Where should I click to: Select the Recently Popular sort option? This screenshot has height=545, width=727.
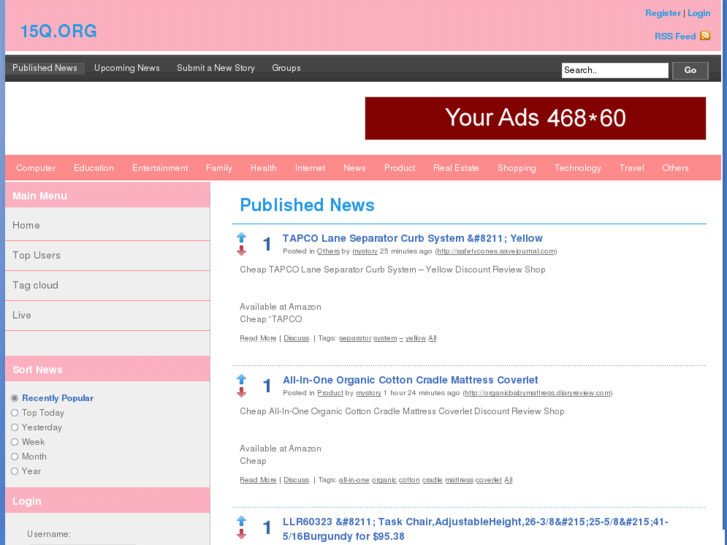[15, 398]
